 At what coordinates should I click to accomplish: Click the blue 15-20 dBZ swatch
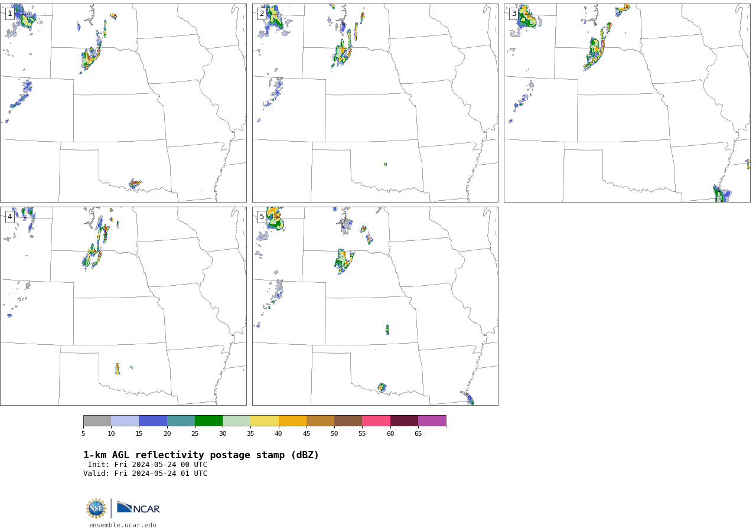153,421
